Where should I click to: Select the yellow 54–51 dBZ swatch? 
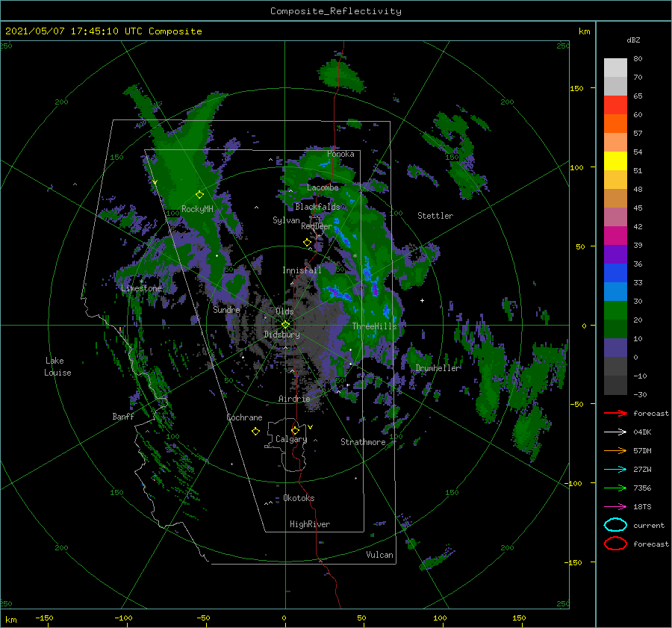point(615,161)
